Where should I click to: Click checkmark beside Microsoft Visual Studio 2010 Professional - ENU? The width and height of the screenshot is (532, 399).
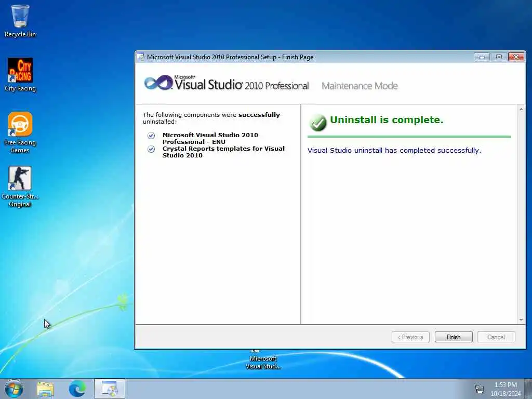click(x=151, y=136)
